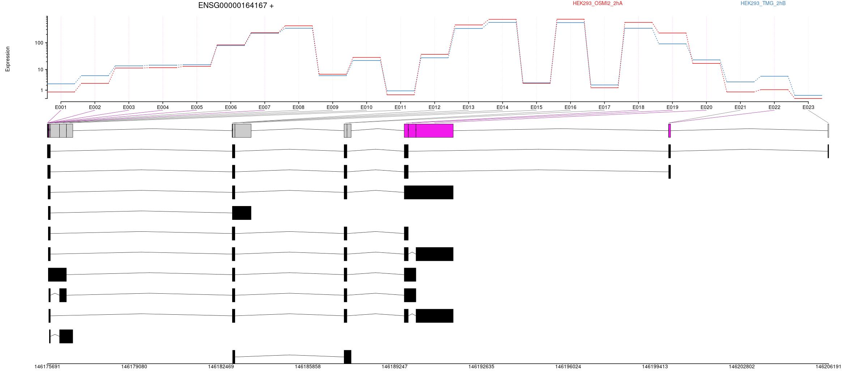
Task: Click y-axis tick value 100
Action: [39, 43]
